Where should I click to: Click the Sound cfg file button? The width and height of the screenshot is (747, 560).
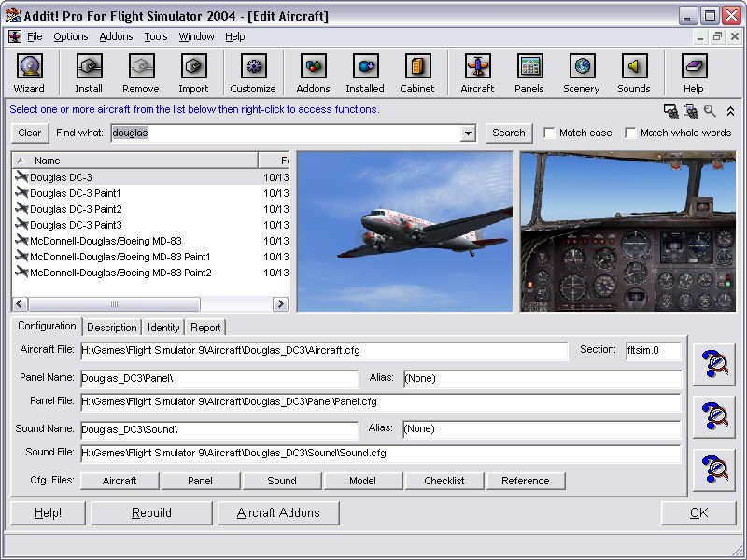pyautogui.click(x=282, y=481)
